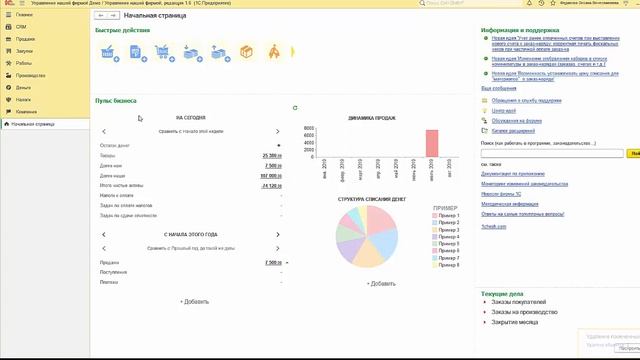Click left chevron beside 'Сравнить с Прошлый год'
Screen dimensions: 640x360
pos(104,249)
